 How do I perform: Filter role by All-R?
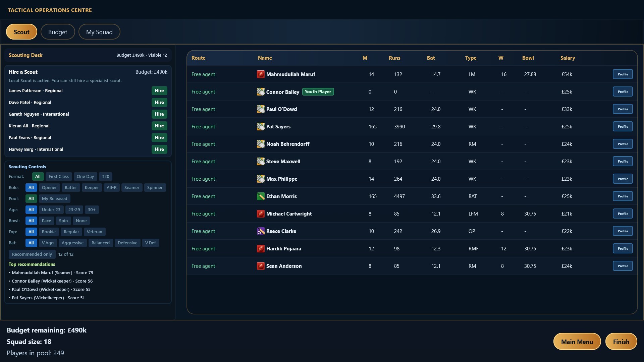tap(112, 188)
